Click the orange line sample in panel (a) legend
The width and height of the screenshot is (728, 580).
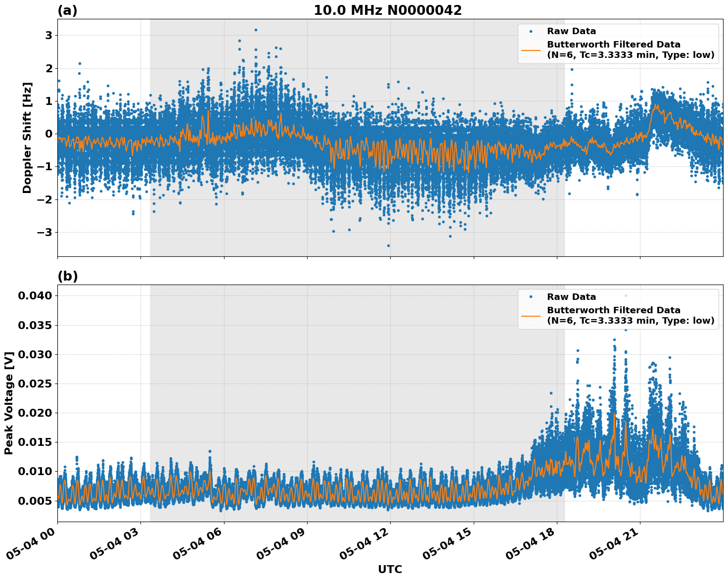coord(532,50)
